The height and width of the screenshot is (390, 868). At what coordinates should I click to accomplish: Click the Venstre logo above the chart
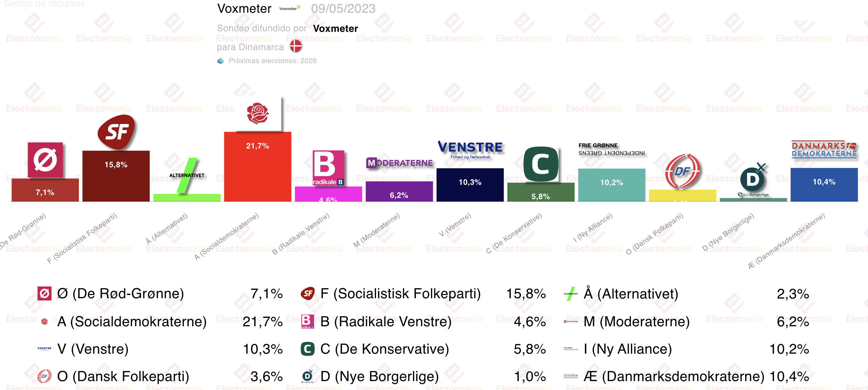[470, 149]
